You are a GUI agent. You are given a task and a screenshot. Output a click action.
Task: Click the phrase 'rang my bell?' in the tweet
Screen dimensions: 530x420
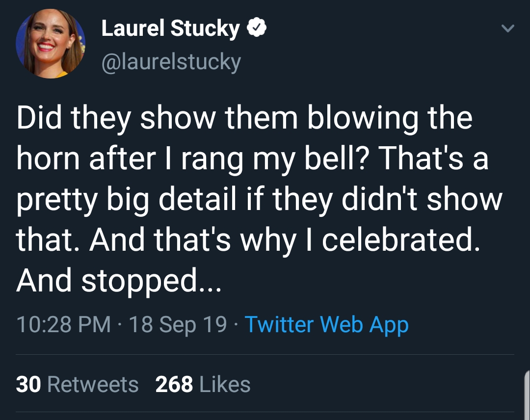point(274,159)
